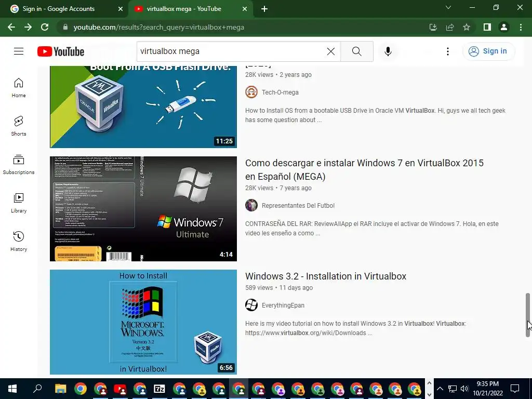Click the install app icon in address bar
Image resolution: width=532 pixels, height=399 pixels.
(433, 27)
